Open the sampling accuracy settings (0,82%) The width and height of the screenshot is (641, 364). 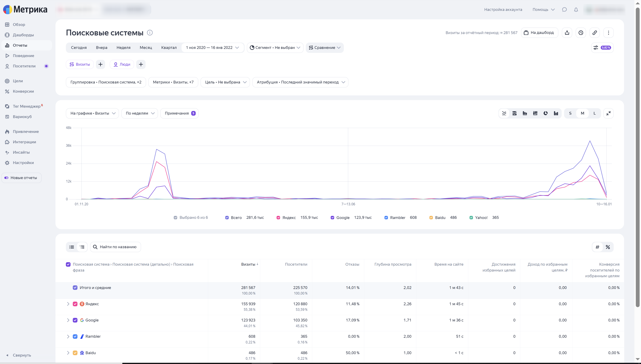[x=602, y=48]
